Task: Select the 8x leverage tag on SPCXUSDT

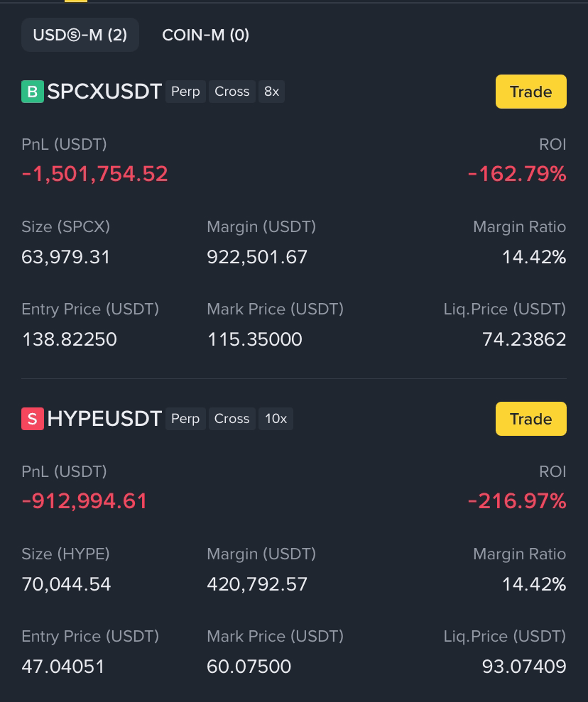Action: (x=271, y=92)
